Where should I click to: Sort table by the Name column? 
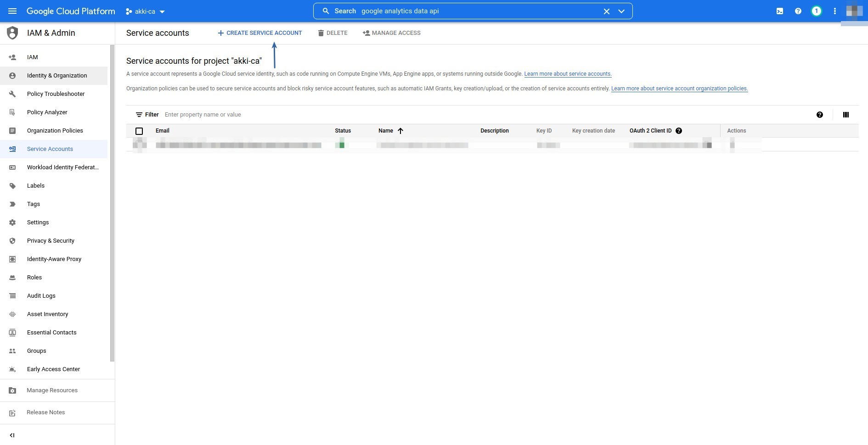pos(386,131)
